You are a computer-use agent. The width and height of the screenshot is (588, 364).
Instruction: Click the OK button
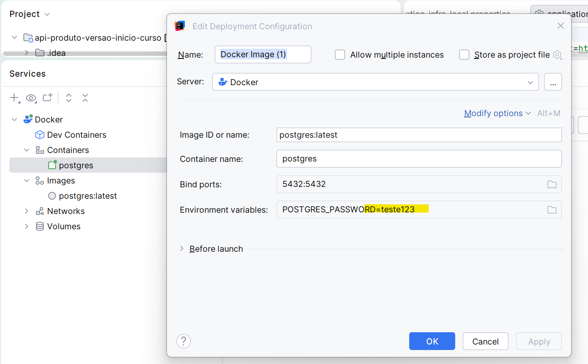[432, 341]
